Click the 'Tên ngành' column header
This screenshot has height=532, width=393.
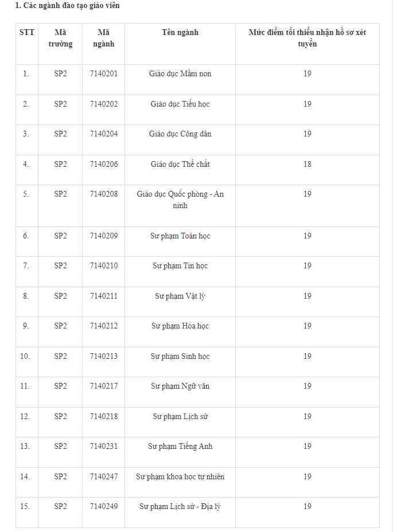click(180, 33)
